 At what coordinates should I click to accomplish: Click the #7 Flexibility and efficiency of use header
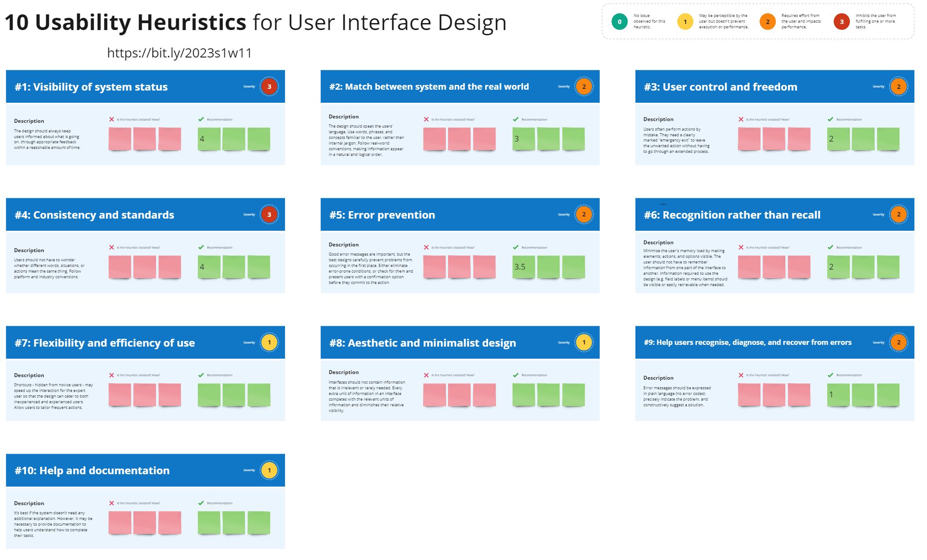click(x=105, y=343)
